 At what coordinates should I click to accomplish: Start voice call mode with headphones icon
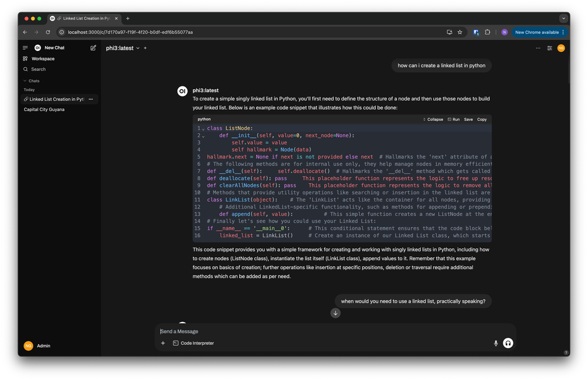(508, 343)
